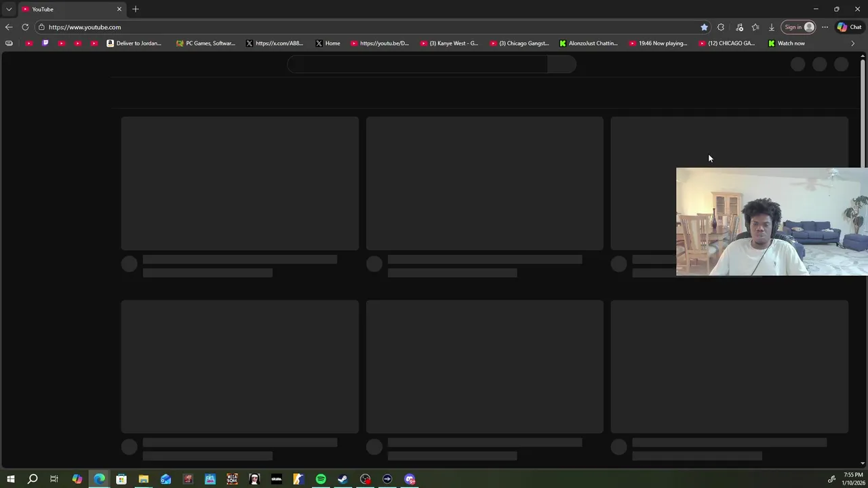Image resolution: width=868 pixels, height=488 pixels.
Task: Open the 19:46 Now playing bookmark
Action: coord(658,43)
